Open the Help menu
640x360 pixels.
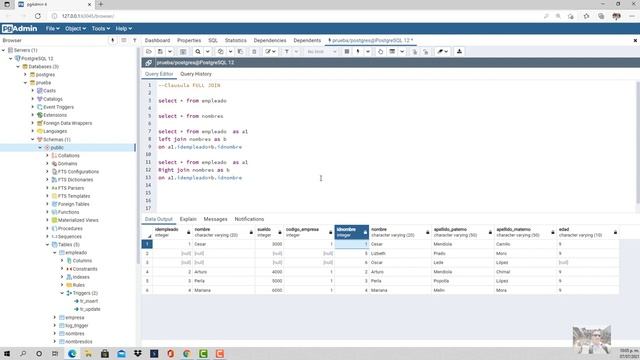[x=123, y=29]
